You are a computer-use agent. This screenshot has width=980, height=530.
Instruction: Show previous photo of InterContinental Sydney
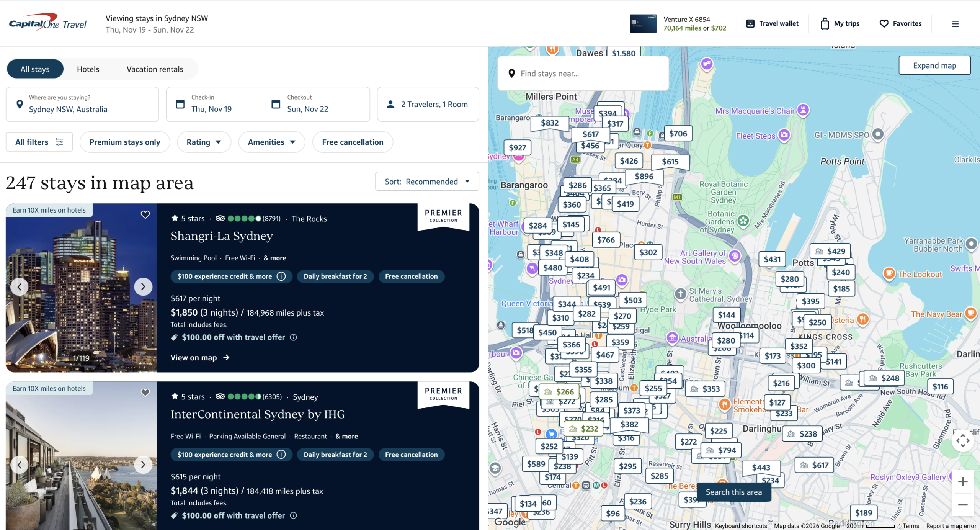tap(20, 465)
